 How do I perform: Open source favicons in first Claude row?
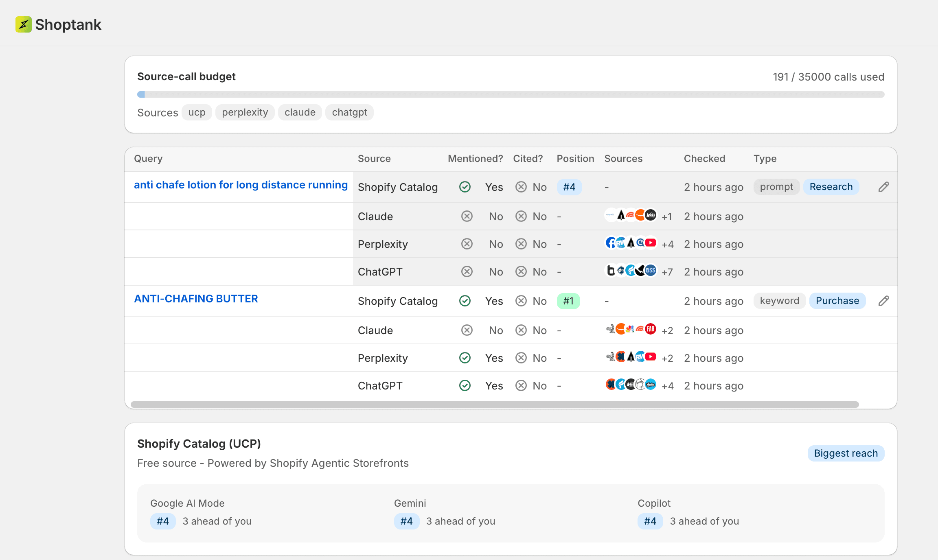coord(631,215)
